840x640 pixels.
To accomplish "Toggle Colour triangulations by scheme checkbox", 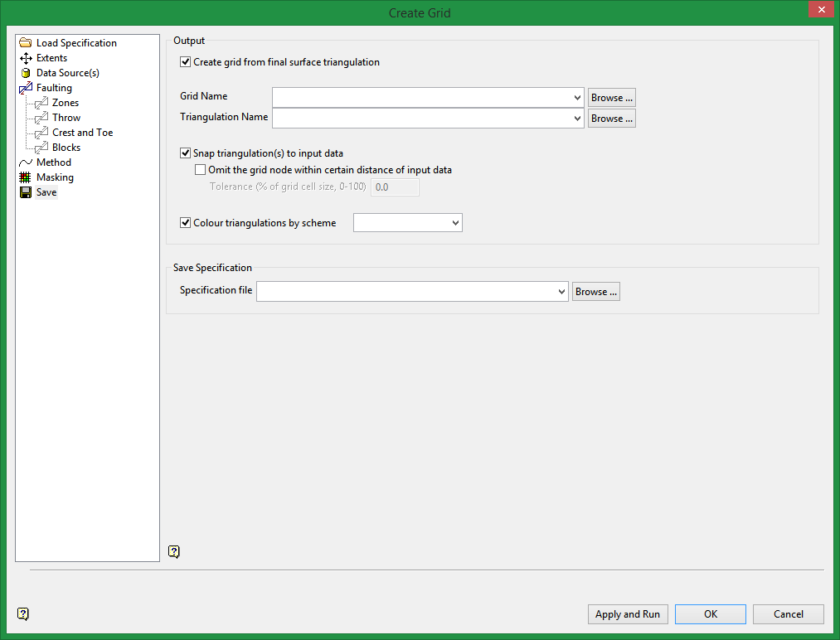I will 185,223.
